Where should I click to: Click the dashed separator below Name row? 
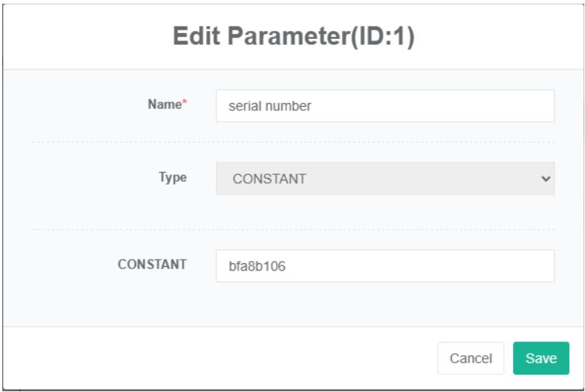(x=293, y=142)
